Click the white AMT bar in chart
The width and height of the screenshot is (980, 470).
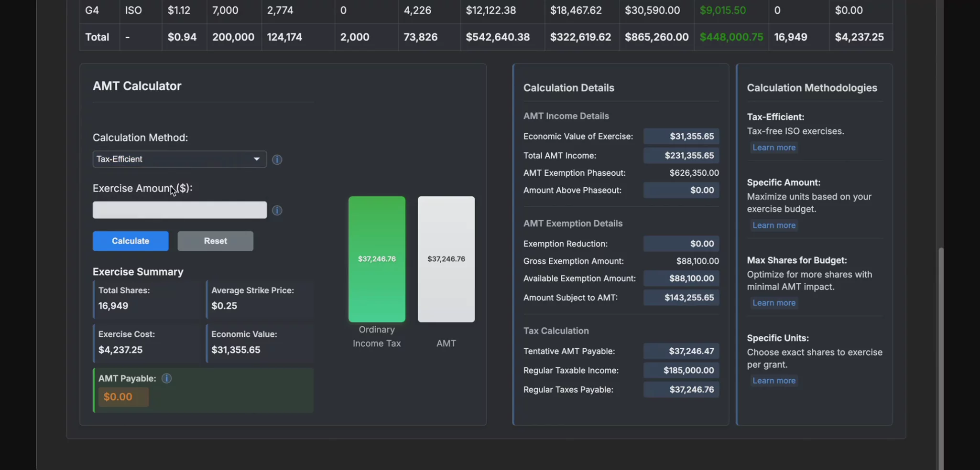pyautogui.click(x=446, y=259)
